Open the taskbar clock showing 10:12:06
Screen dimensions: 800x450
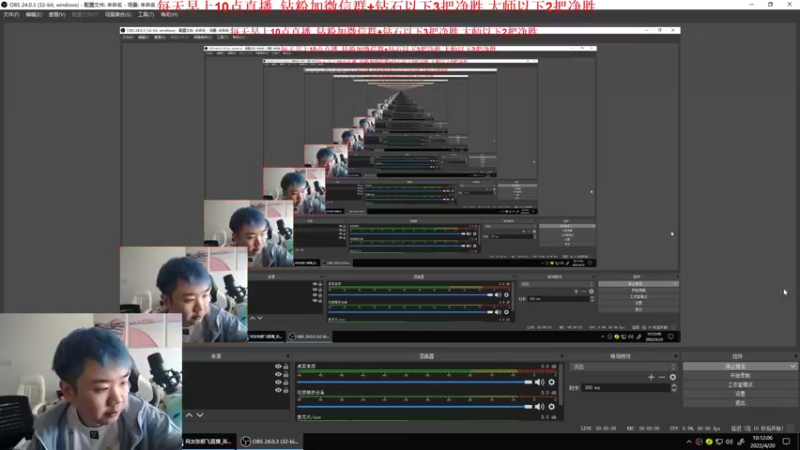pos(763,442)
